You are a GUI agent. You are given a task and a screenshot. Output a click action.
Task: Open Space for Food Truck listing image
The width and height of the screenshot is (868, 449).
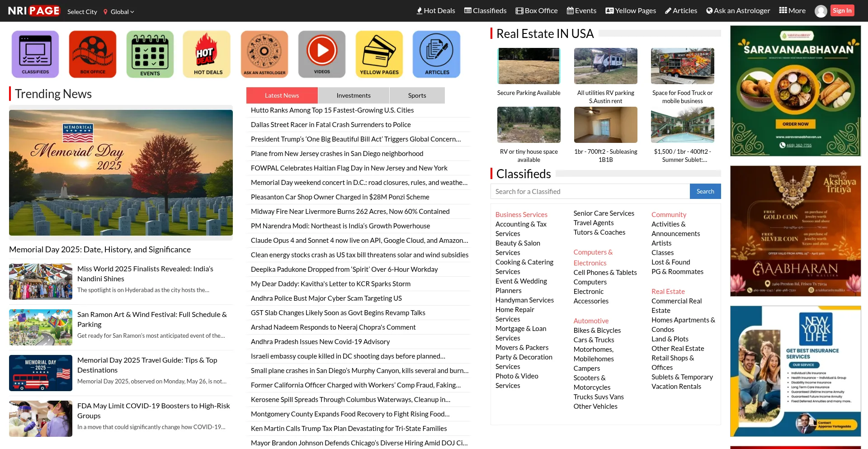683,66
